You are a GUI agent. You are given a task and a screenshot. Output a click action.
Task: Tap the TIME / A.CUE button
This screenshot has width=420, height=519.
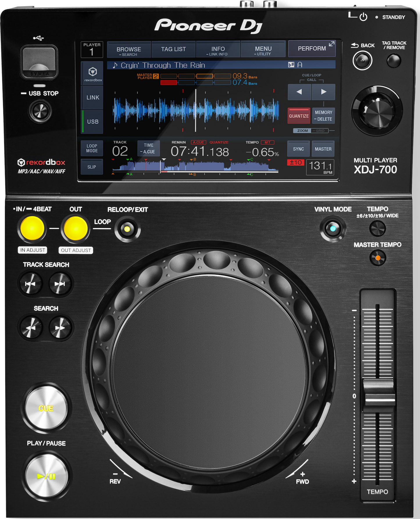[x=148, y=148]
